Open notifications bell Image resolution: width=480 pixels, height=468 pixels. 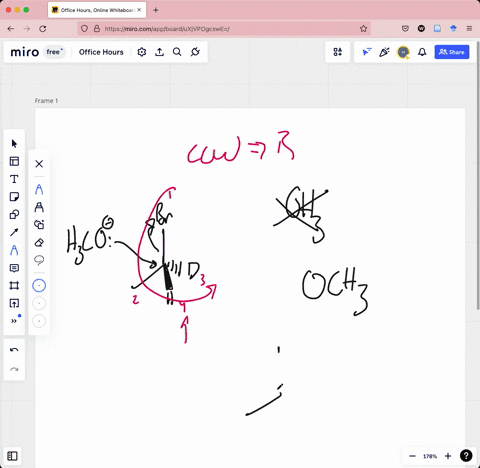point(422,52)
